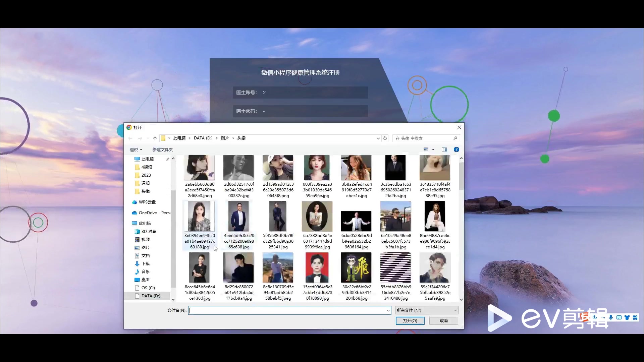Select image 5f45638df0b78f...25341.jpg

point(278,225)
